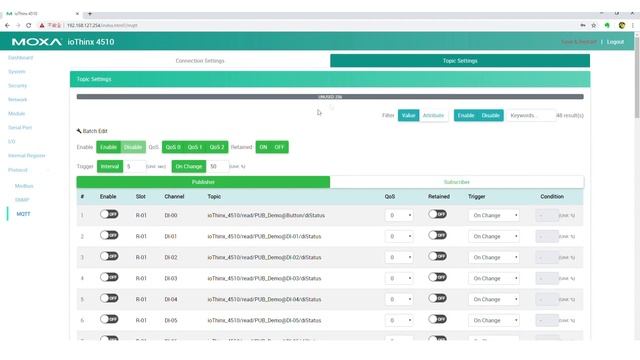Open Trigger dropdown for DI-05 row
640x360 pixels.
(494, 320)
